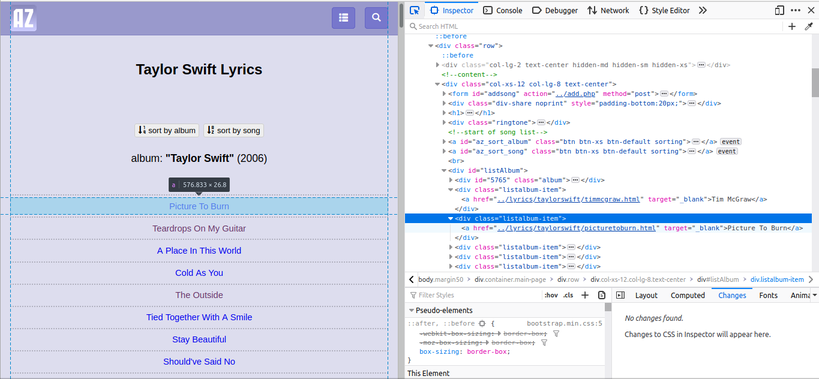
Task: Click selector highlighter icon after ::before
Action: tap(482, 324)
